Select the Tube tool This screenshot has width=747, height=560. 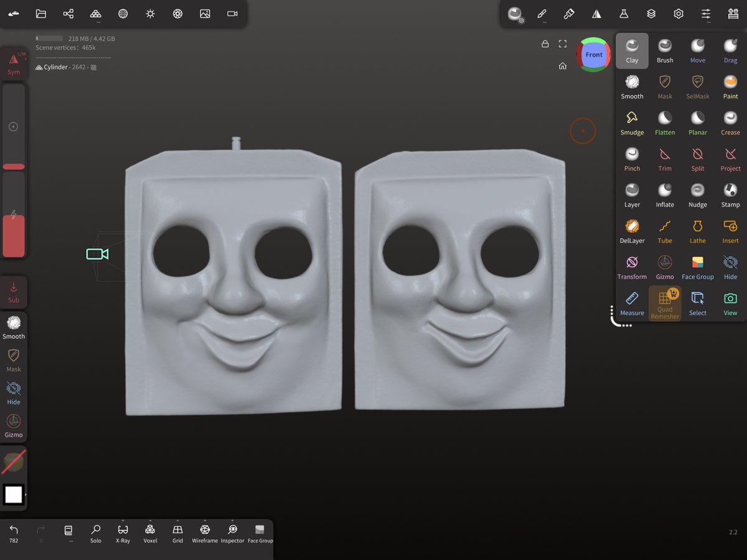(665, 231)
